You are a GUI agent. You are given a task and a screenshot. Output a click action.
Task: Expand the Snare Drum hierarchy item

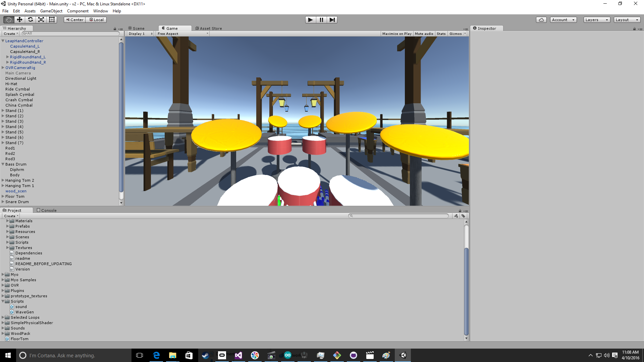click(3, 202)
